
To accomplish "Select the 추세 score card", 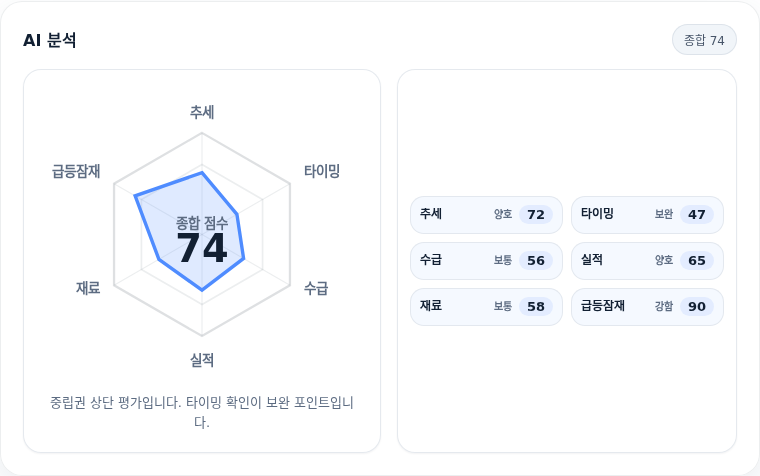I will tap(486, 215).
